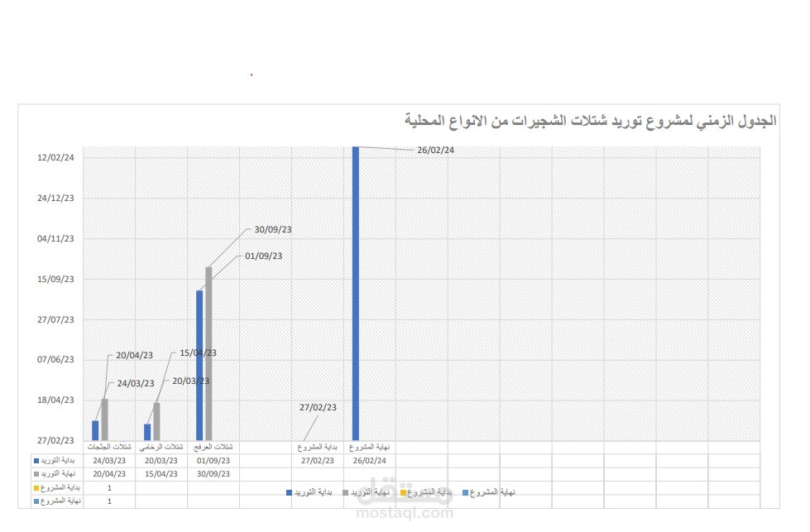
Task: Click the 15/04/23 data label in the plot
Action: point(198,353)
